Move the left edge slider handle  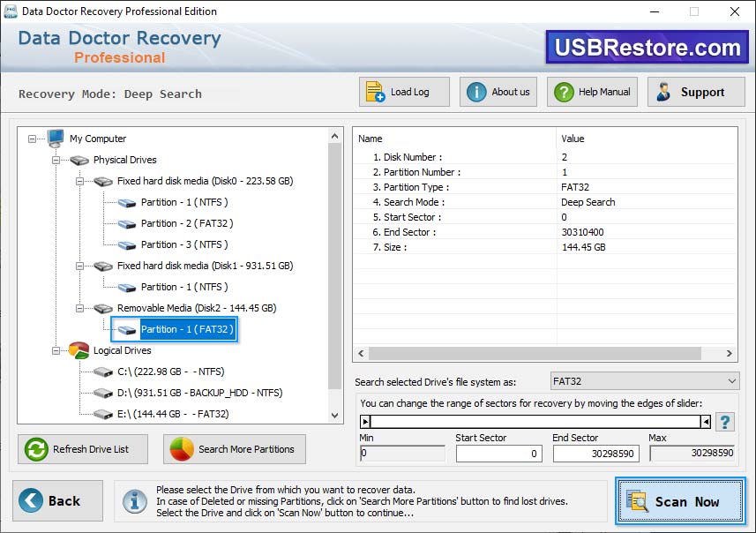point(365,422)
